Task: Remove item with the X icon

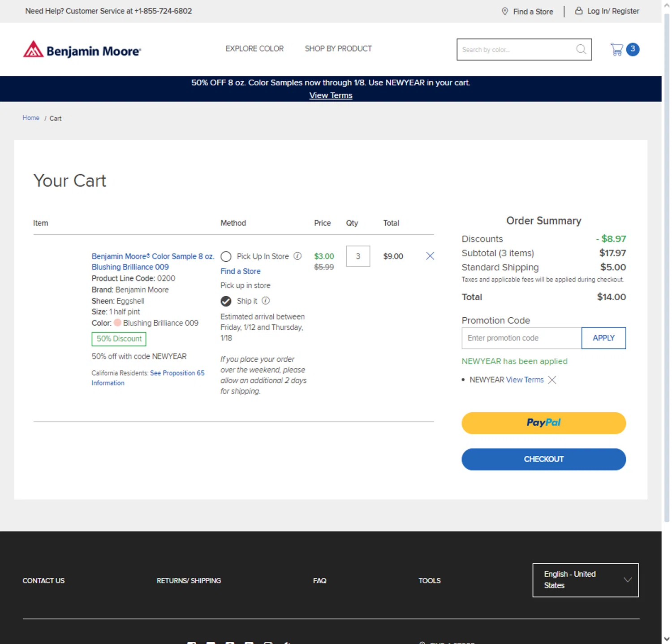Action: coord(430,256)
